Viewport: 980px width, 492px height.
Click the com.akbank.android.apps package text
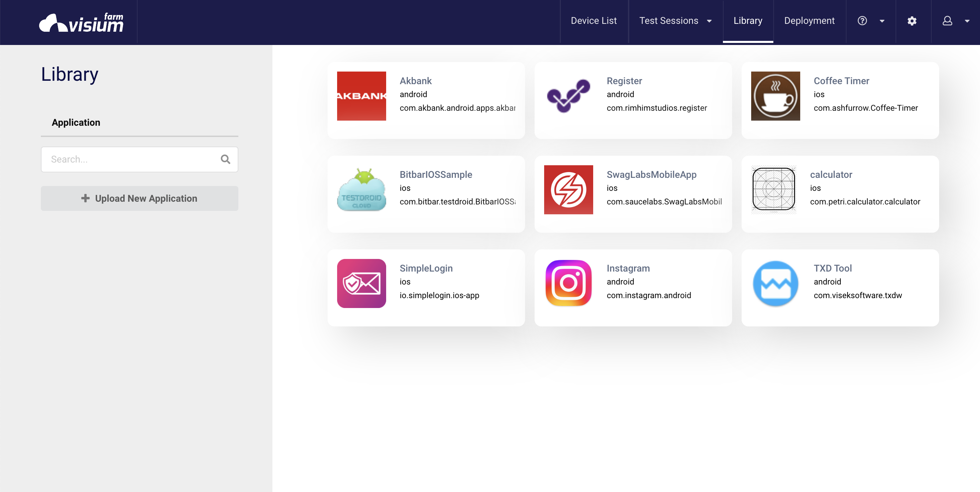click(457, 108)
